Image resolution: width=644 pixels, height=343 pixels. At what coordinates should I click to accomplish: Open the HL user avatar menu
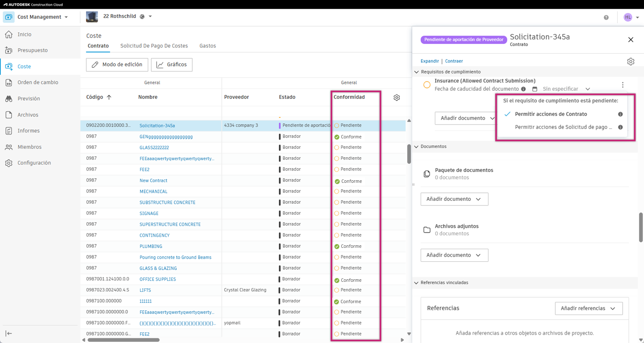628,17
